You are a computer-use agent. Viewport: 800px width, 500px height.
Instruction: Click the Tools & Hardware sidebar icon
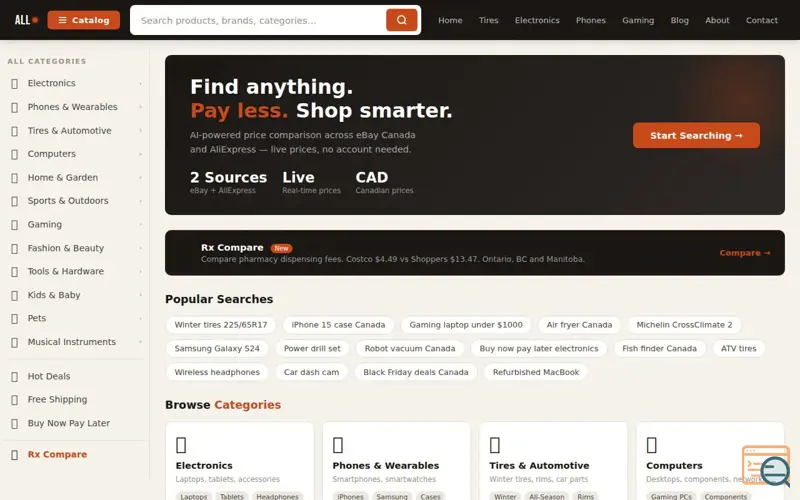click(15, 272)
